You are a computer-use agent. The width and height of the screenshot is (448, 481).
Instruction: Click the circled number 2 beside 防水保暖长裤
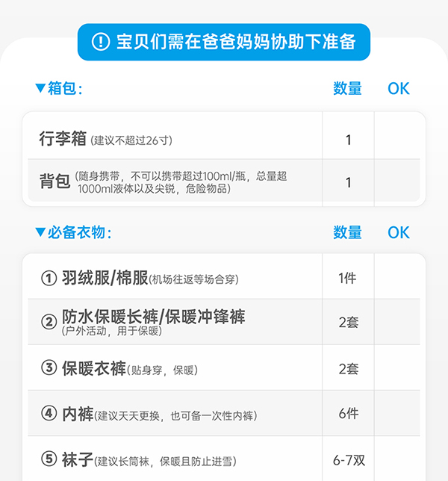point(49,322)
